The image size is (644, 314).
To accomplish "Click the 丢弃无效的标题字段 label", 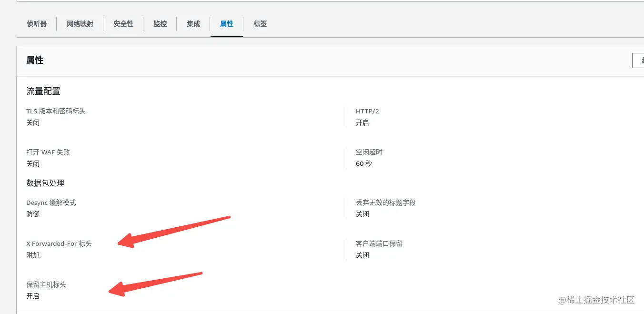I will click(386, 203).
